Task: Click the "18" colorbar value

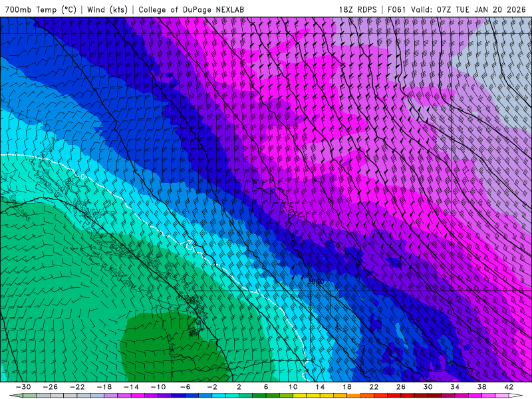Action: 347,387
